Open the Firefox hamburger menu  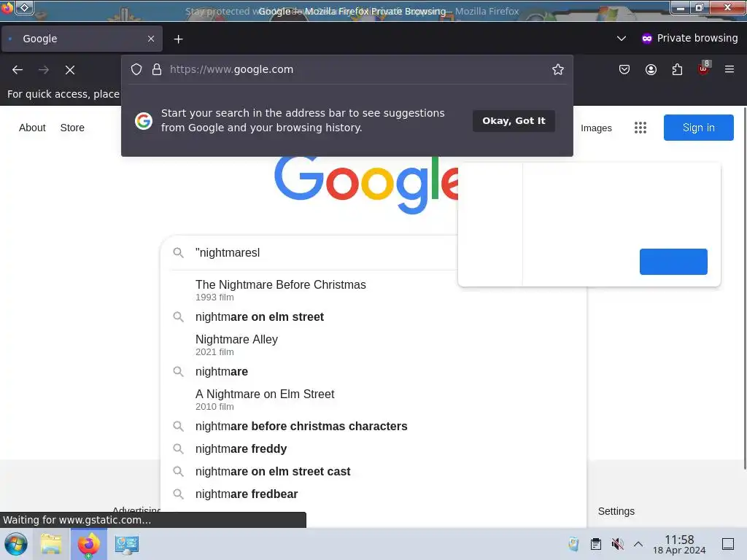click(729, 69)
